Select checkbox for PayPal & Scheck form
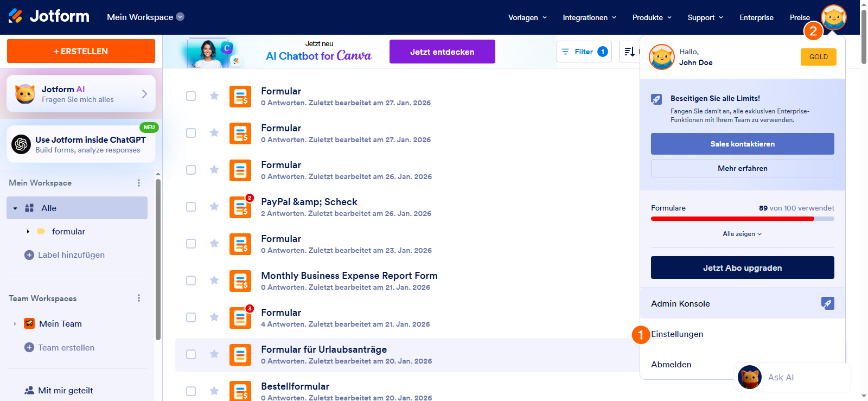 click(191, 207)
